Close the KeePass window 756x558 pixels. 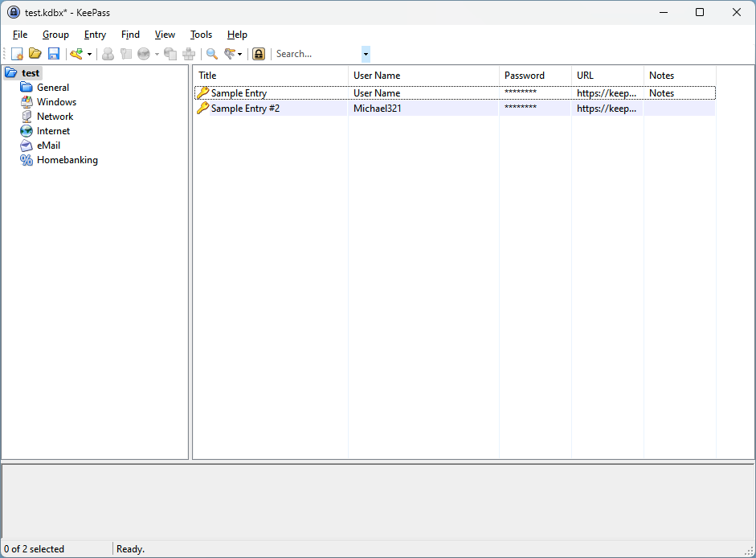click(x=736, y=13)
